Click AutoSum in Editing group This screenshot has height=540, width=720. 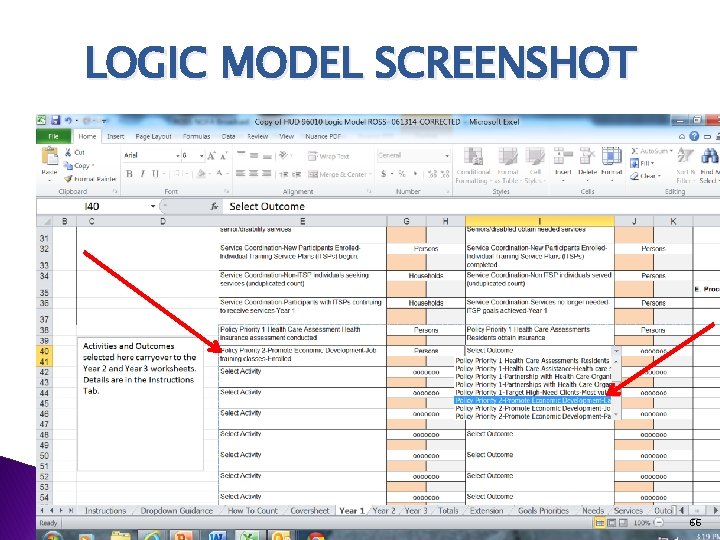[x=651, y=151]
